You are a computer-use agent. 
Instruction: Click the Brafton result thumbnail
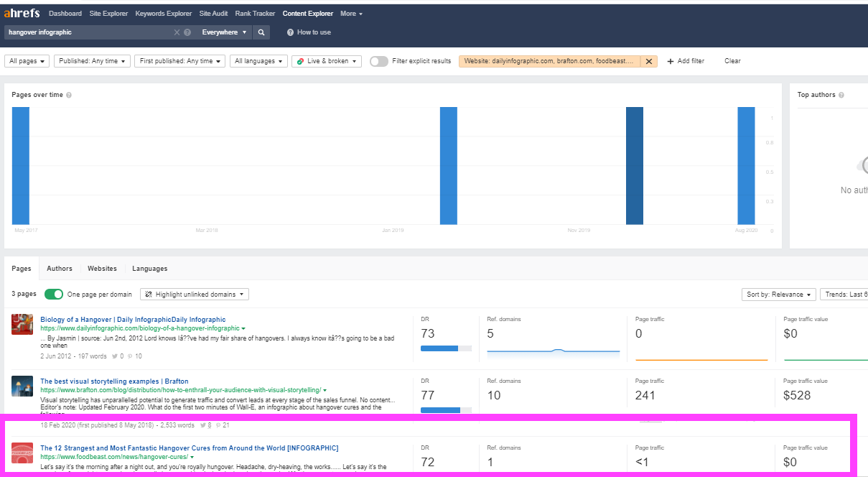click(22, 386)
